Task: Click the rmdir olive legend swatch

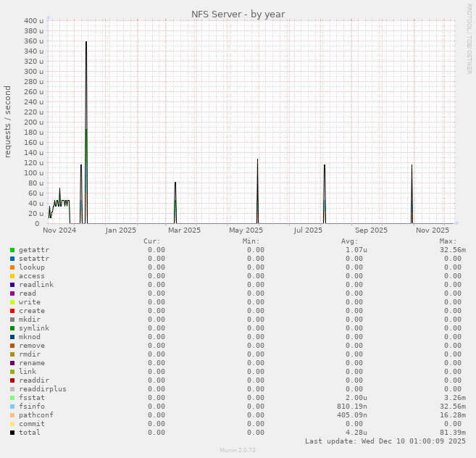Action: pyautogui.click(x=12, y=354)
